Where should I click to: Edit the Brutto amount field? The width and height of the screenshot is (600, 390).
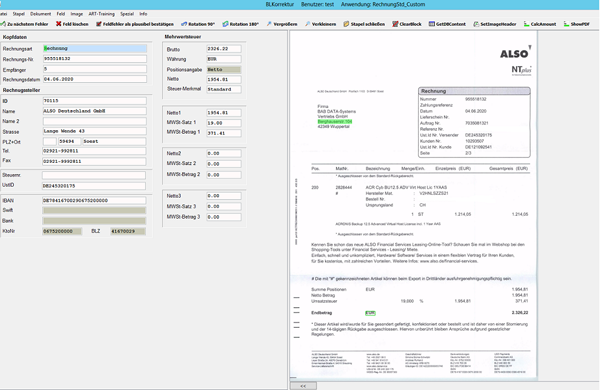224,49
